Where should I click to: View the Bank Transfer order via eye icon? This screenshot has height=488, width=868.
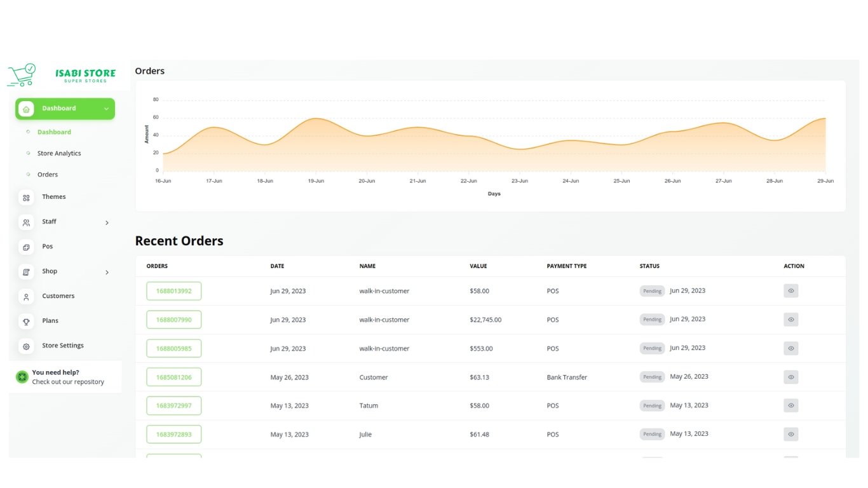[790, 377]
